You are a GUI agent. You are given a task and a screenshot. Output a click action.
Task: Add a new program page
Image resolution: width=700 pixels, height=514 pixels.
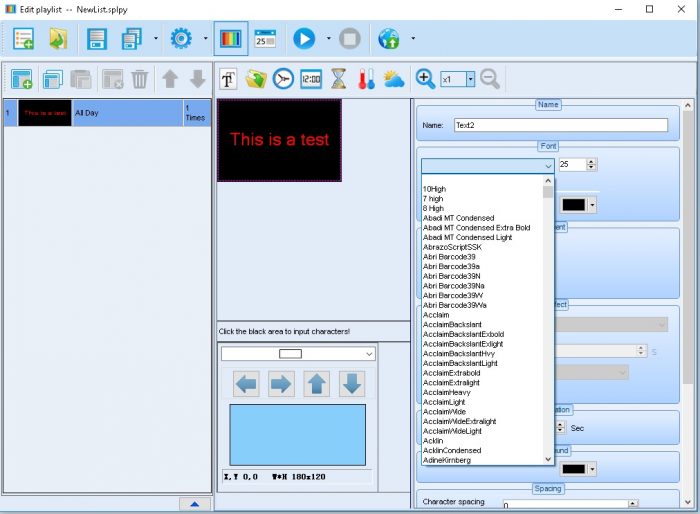point(21,79)
